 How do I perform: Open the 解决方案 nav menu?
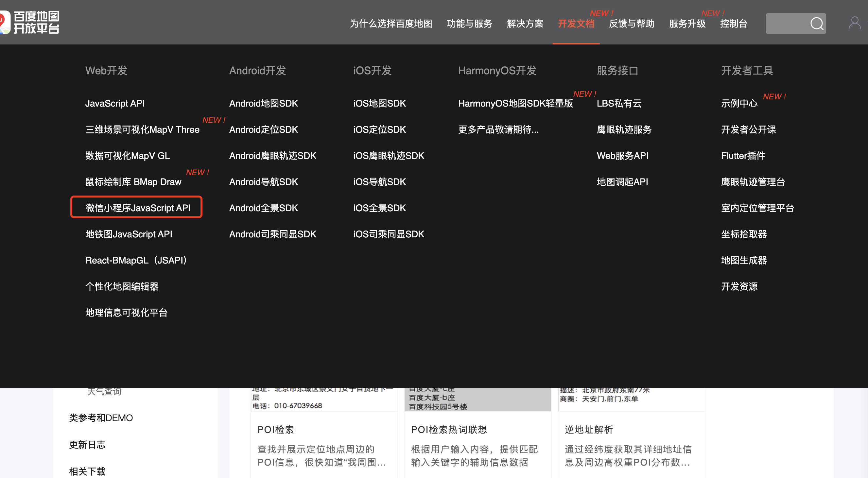(x=525, y=24)
